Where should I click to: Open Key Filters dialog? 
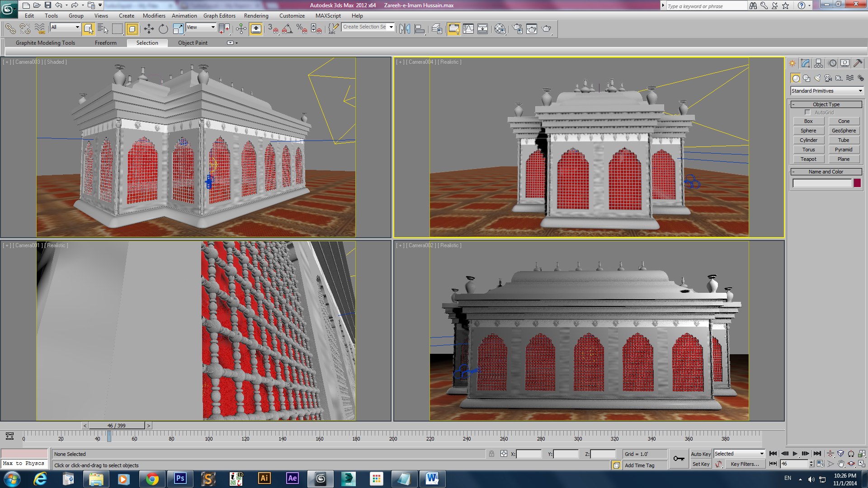tap(744, 464)
